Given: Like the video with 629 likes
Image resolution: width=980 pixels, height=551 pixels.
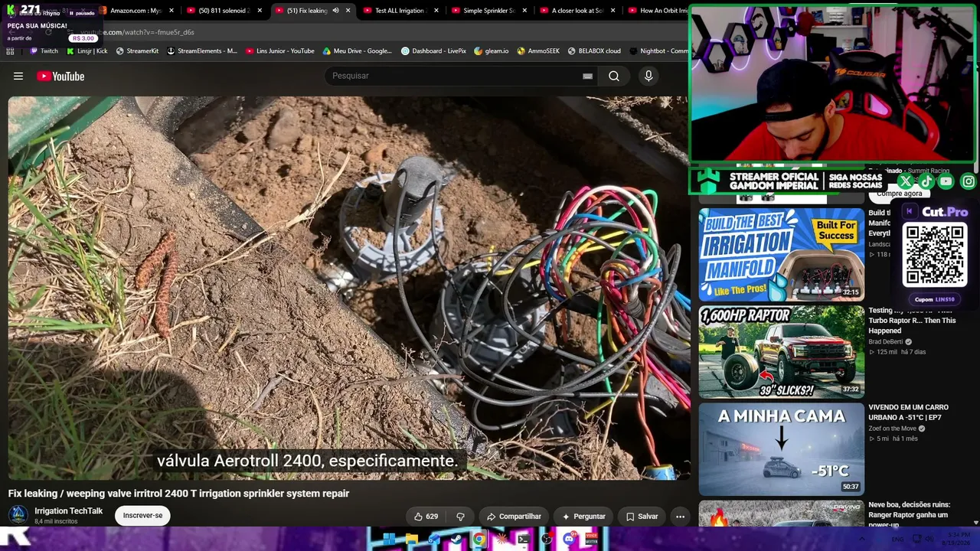Looking at the screenshot, I should click(426, 517).
